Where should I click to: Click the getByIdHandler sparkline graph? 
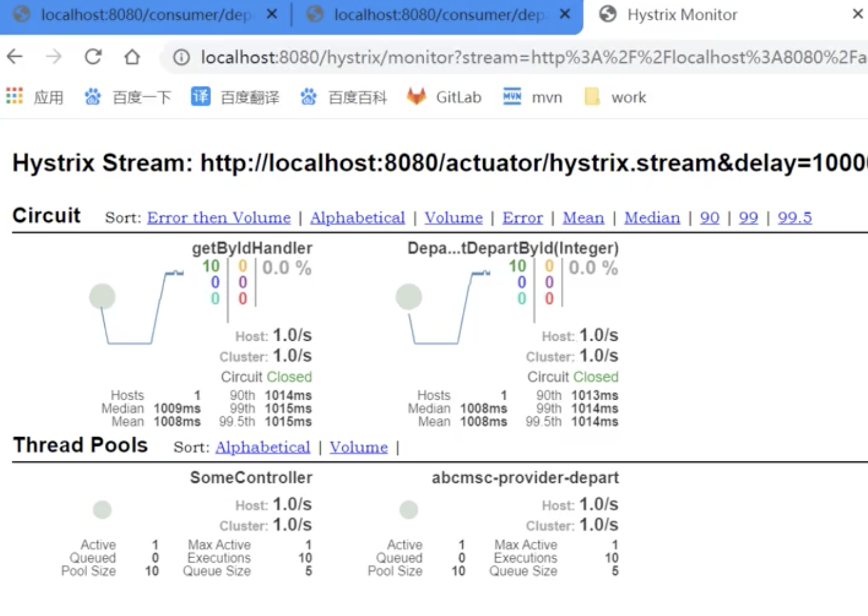[143, 307]
